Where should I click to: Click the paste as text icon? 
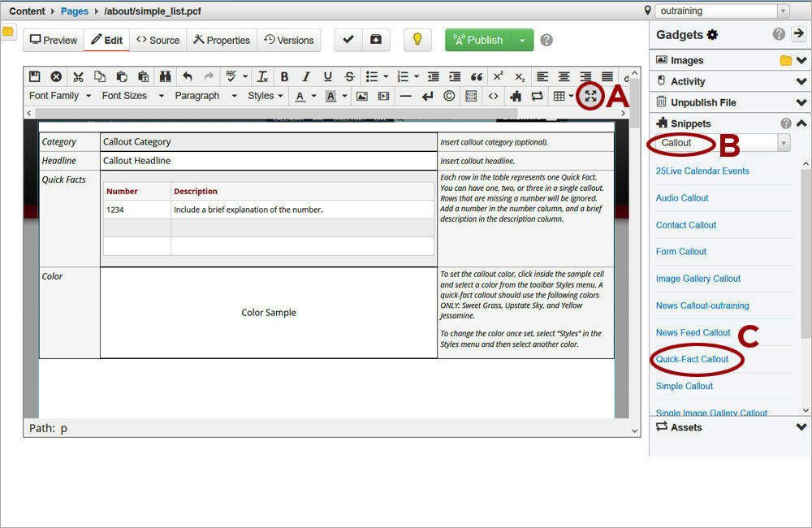coord(144,76)
